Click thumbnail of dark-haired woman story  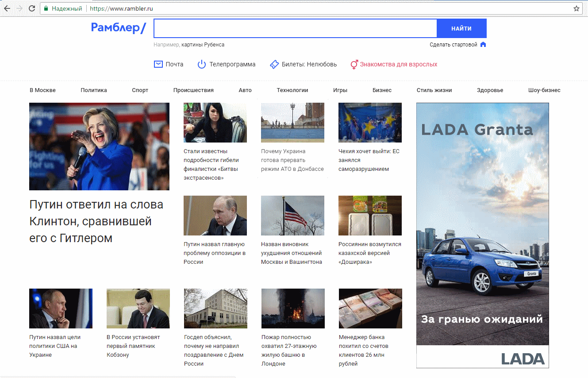pyautogui.click(x=215, y=123)
